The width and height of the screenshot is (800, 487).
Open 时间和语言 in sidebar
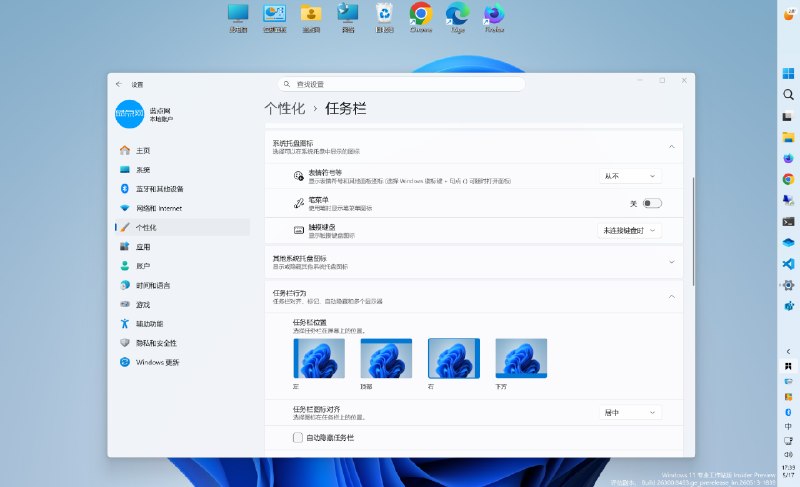183,285
